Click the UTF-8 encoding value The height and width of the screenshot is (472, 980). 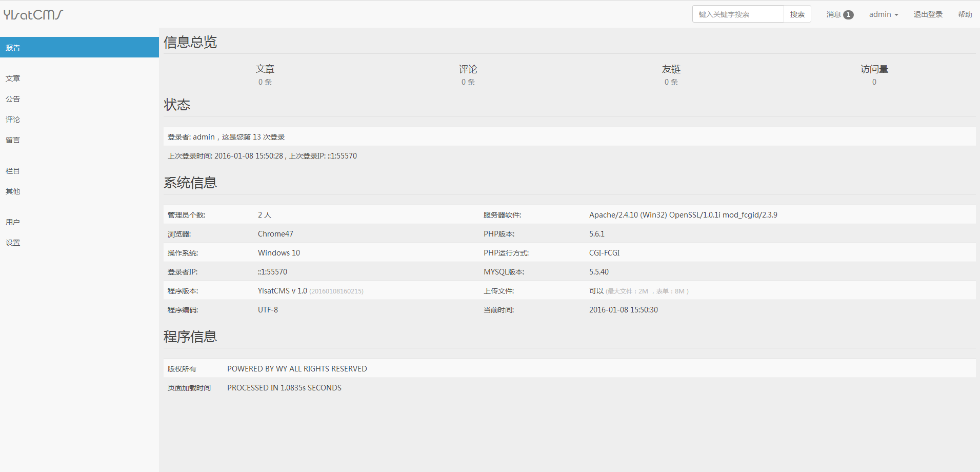point(268,310)
